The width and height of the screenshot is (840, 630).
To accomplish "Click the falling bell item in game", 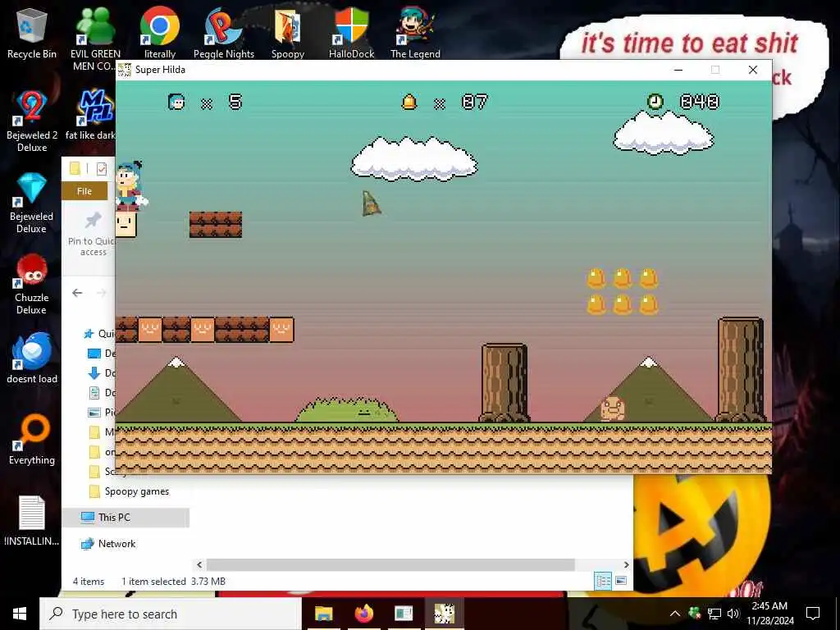I will coord(371,203).
